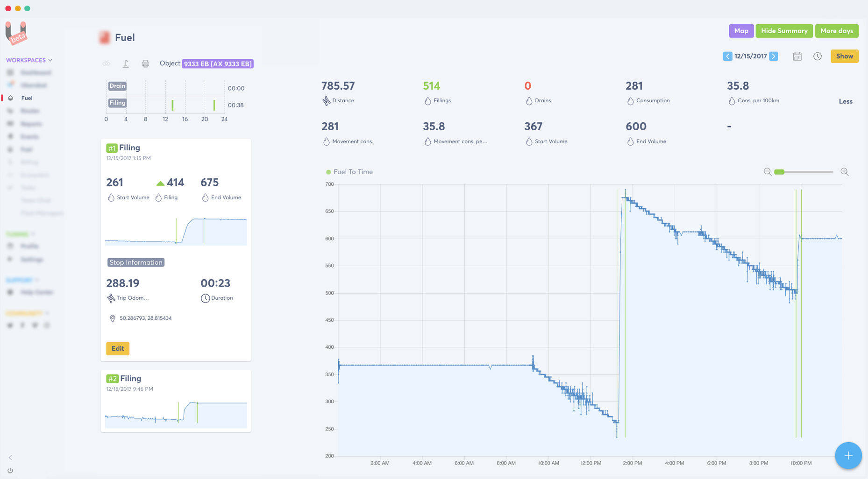The height and width of the screenshot is (479, 868).
Task: Click Hide Summary to collapse the stats
Action: click(784, 31)
